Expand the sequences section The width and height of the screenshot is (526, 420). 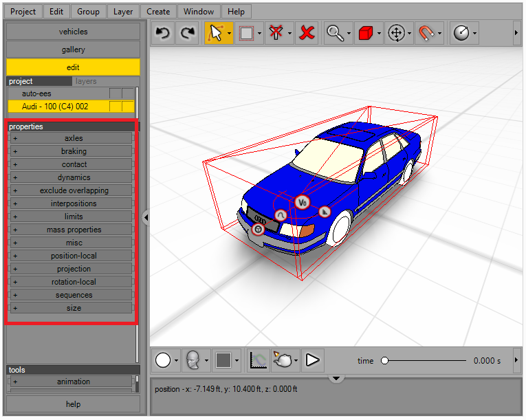(x=71, y=295)
